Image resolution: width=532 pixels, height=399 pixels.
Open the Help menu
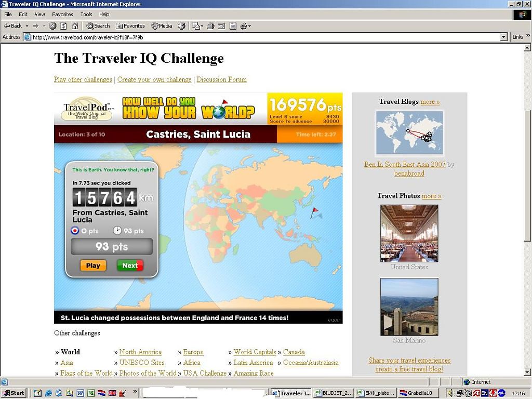(104, 14)
